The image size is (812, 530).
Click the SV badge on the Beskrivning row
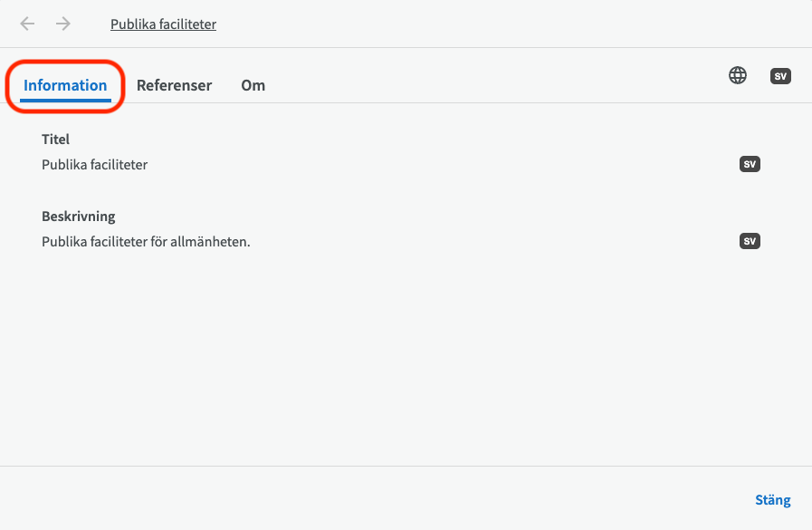tap(750, 241)
